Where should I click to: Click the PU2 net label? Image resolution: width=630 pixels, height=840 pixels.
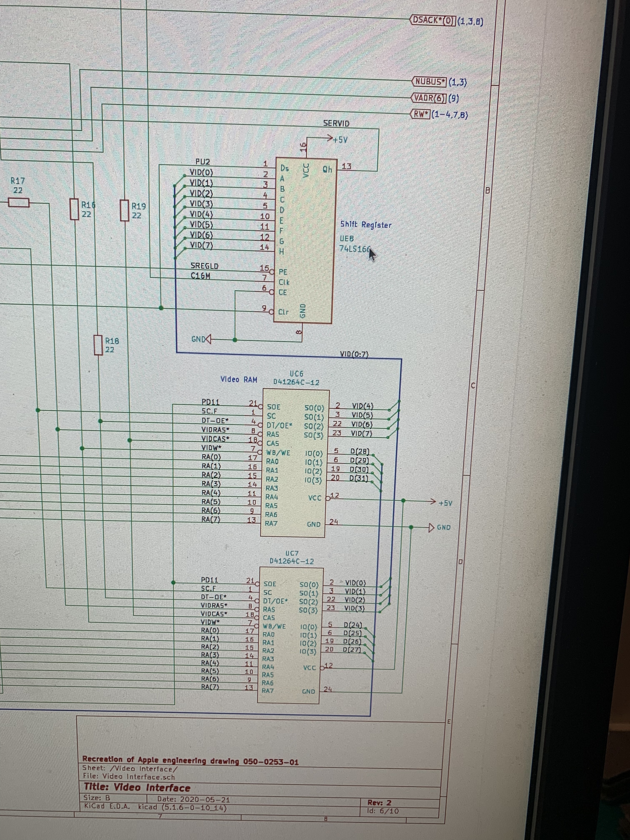click(202, 162)
